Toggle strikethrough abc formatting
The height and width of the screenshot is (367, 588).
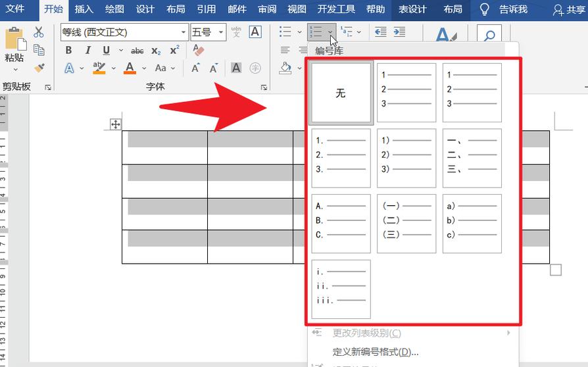point(137,51)
